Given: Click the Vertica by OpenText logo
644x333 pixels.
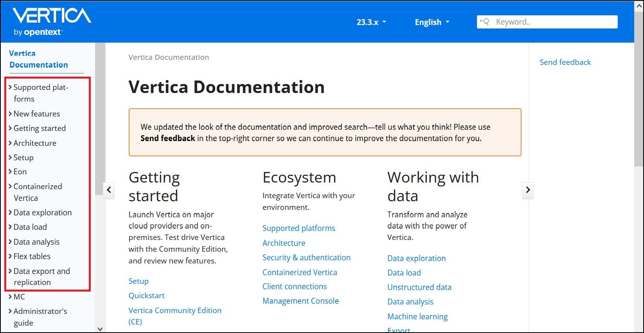Looking at the screenshot, I should (52, 22).
